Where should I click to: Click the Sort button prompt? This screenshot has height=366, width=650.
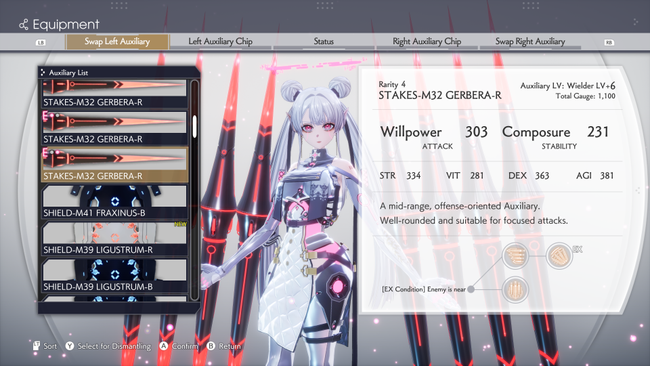pyautogui.click(x=45, y=346)
